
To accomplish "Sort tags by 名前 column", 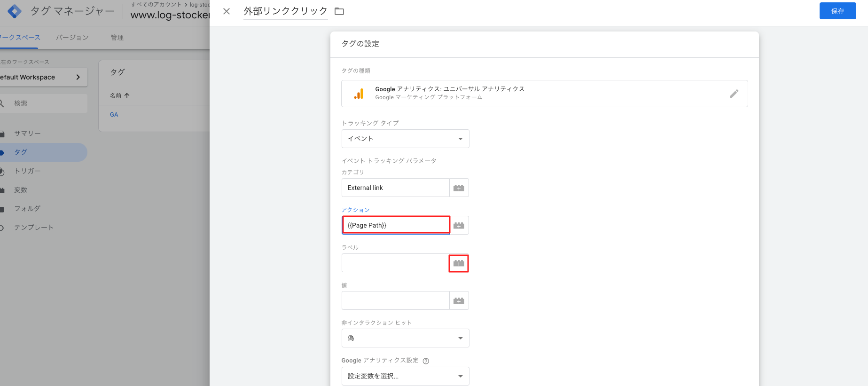I will click(120, 95).
